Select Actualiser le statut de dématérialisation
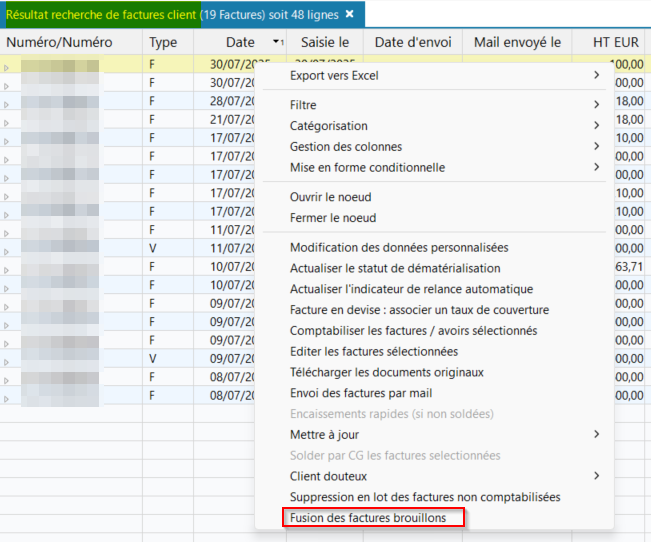Viewport: 651px width, 542px height. (x=395, y=268)
